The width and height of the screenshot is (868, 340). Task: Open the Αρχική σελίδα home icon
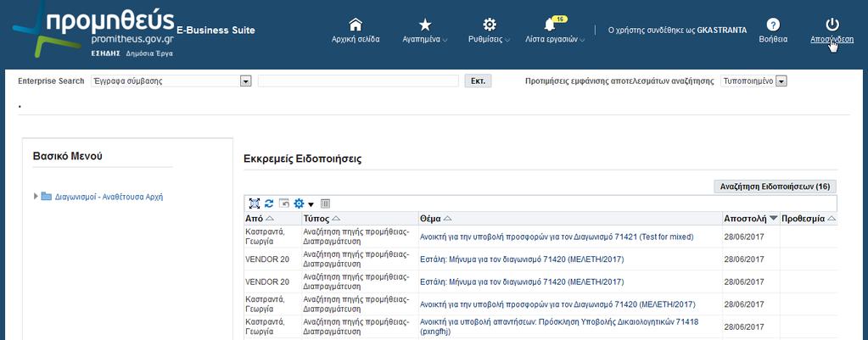[x=356, y=25]
